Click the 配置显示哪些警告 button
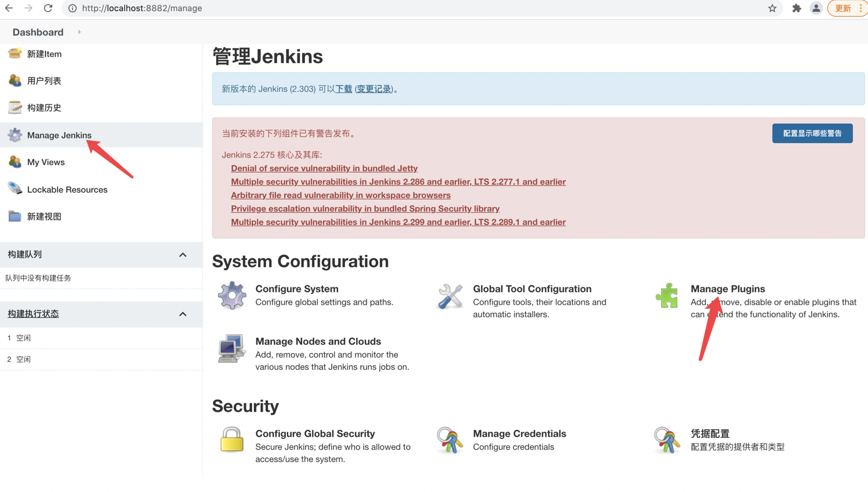Screen dimensions: 868x492 (x=812, y=133)
